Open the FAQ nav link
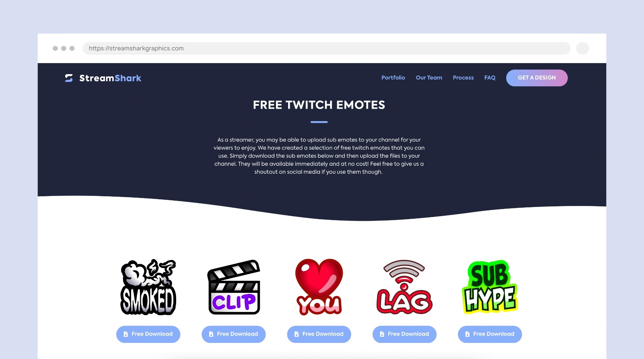 tap(490, 78)
